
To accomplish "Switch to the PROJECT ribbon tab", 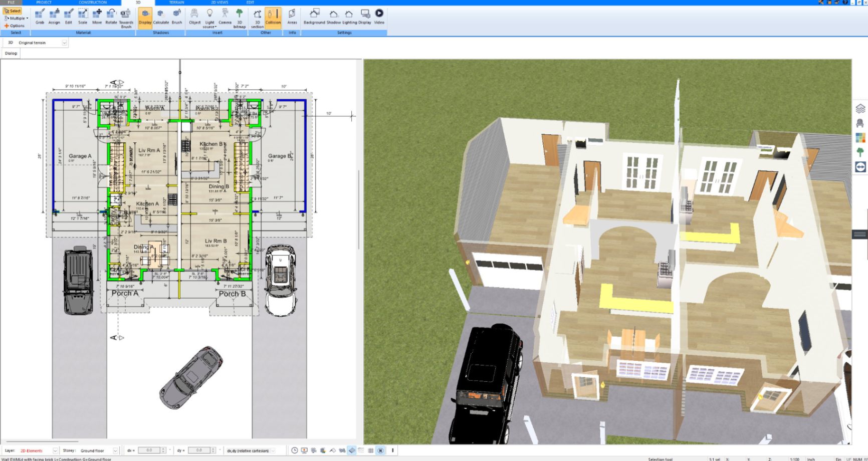I will coord(44,3).
